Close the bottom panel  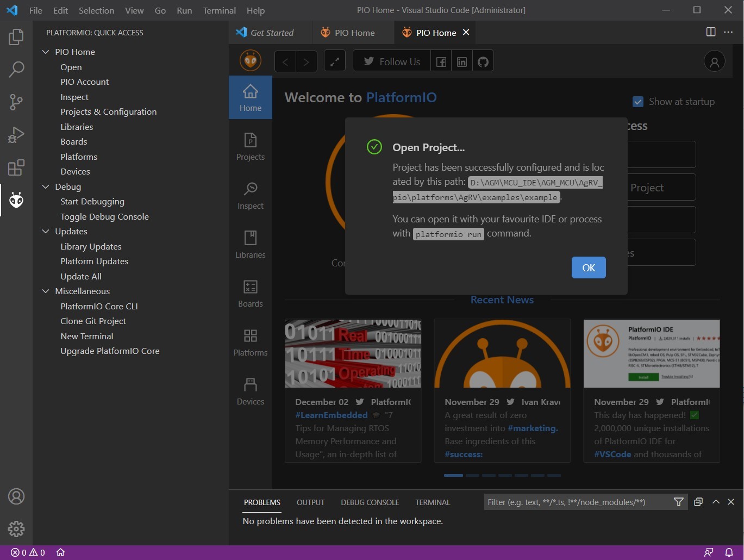point(731,502)
